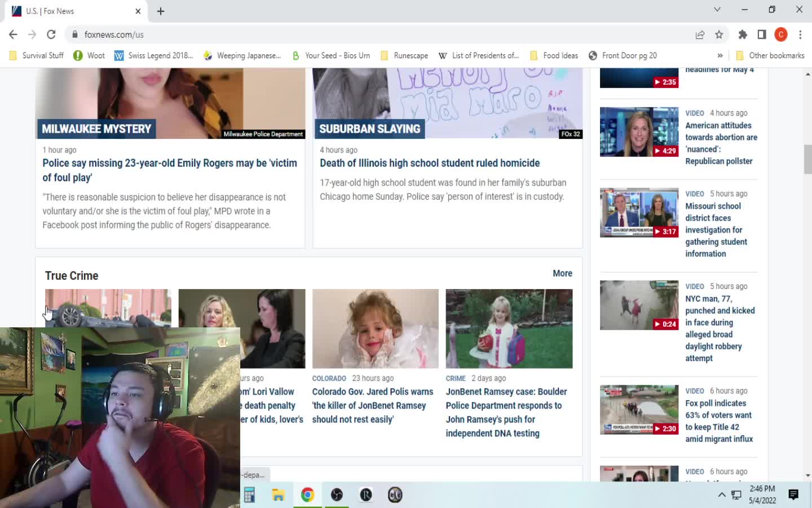Open the Other bookmarks folder

(x=770, y=55)
